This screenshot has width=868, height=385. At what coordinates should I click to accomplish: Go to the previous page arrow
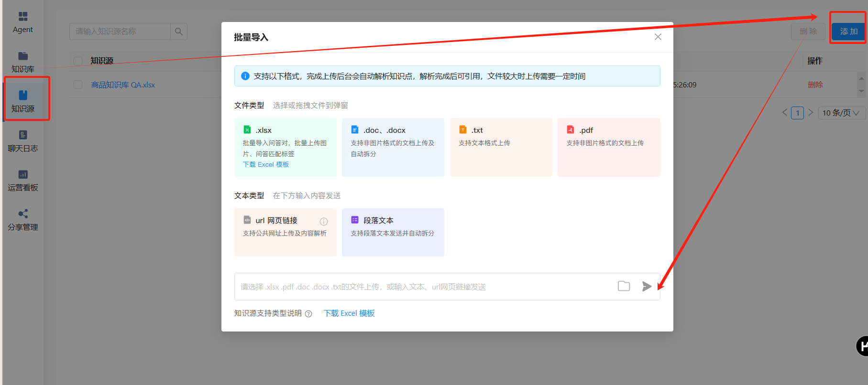pos(784,113)
